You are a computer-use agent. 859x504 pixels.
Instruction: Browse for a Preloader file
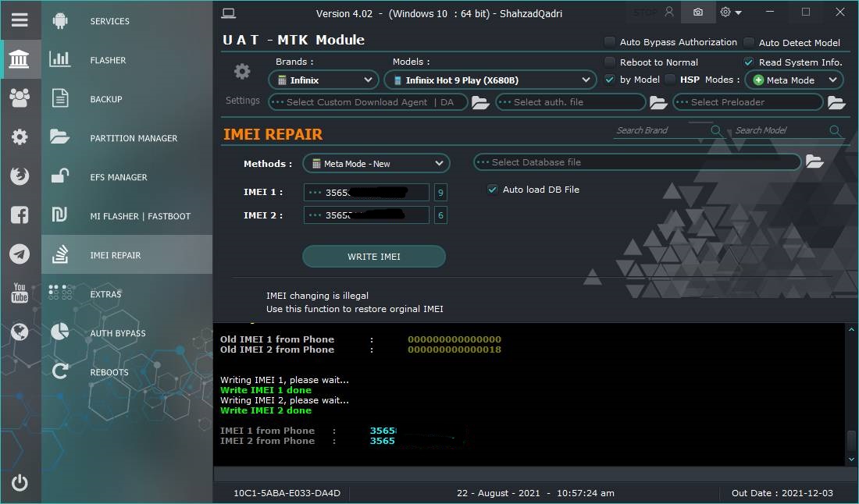[x=836, y=103]
